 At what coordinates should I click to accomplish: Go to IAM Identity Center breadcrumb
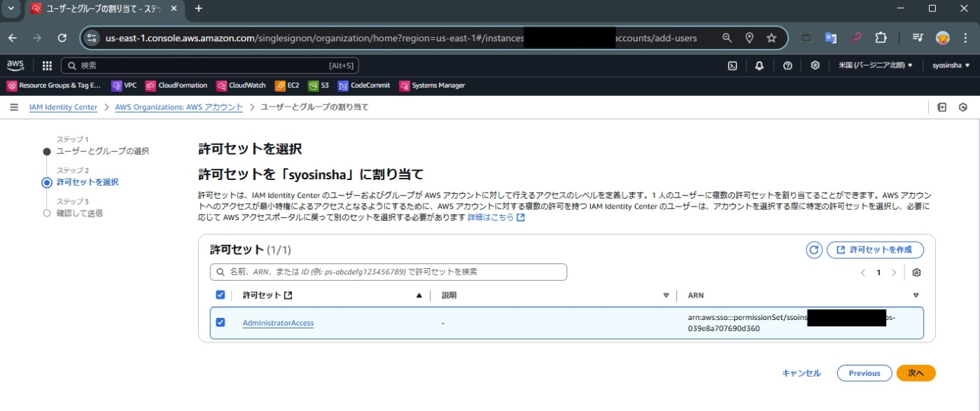[x=63, y=107]
